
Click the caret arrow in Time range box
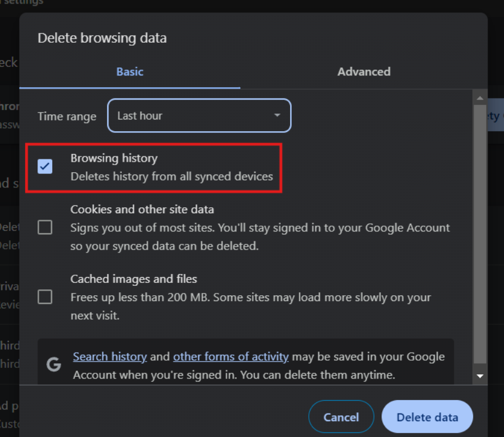[277, 116]
